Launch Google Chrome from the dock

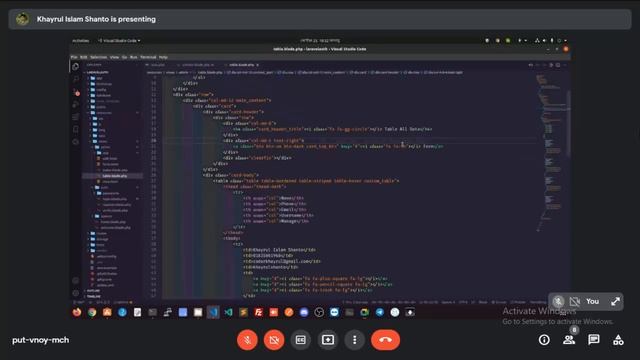[92, 312]
